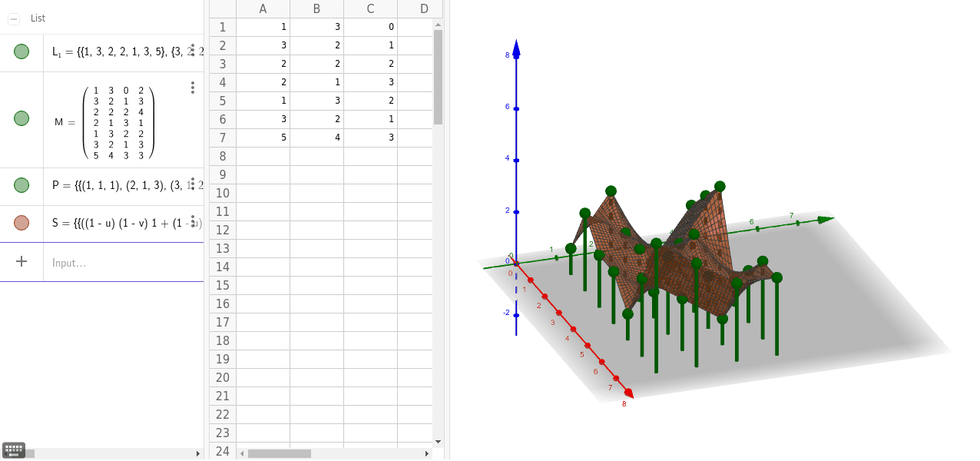Toggle the red visibility circle for S
Image resolution: width=980 pixels, height=461 pixels.
[22, 223]
